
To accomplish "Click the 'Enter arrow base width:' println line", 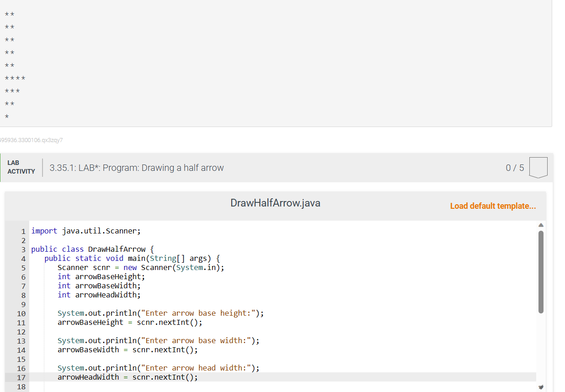I will point(159,340).
